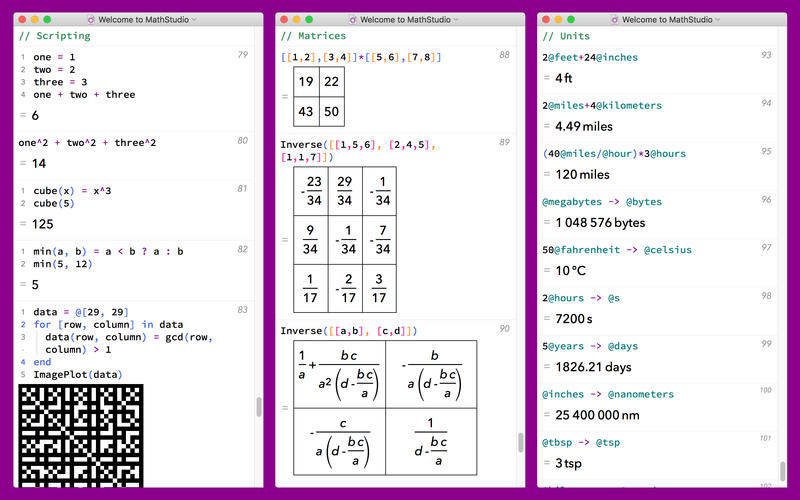
Task: Click the '@tbsp -> @tsp' conversion
Action: 581,443
